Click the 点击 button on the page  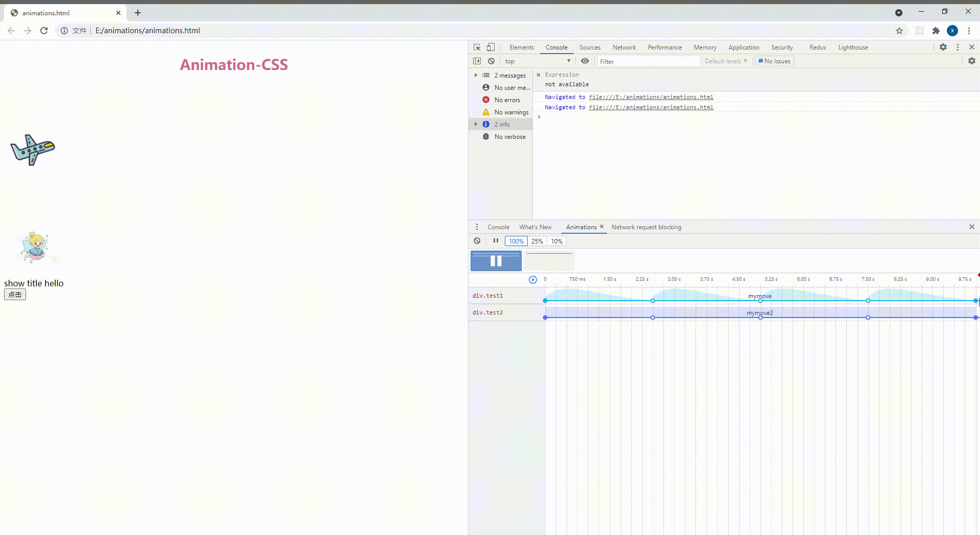click(x=15, y=295)
